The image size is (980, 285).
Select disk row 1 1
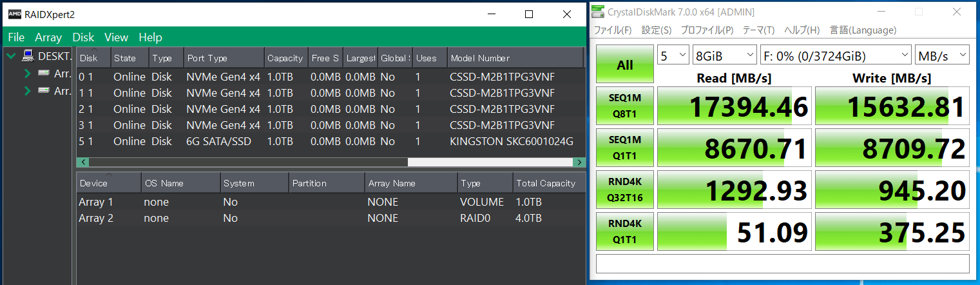point(331,93)
